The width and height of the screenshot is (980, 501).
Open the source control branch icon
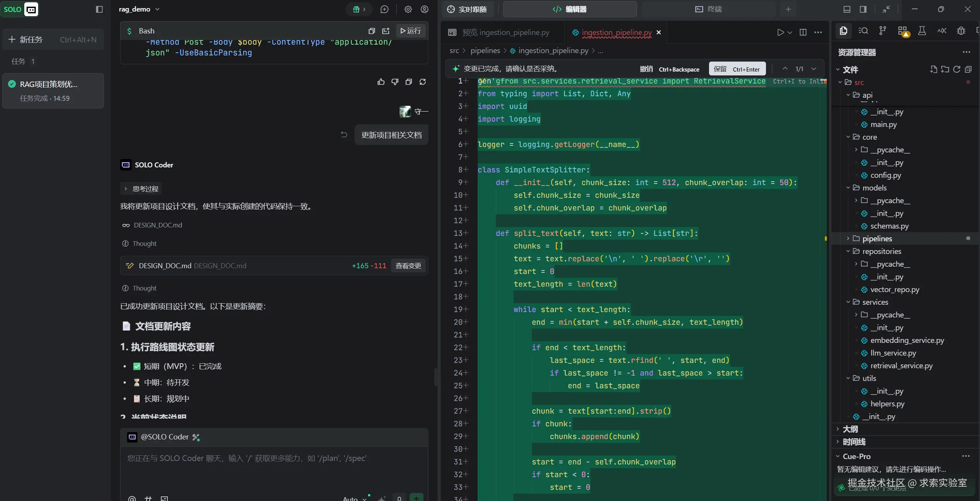click(883, 31)
